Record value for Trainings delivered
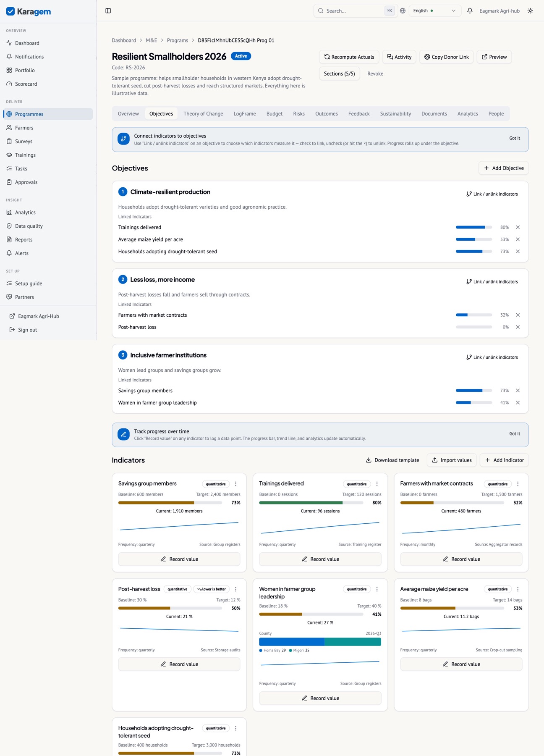Viewport: 544px width, 756px height. coord(320,559)
